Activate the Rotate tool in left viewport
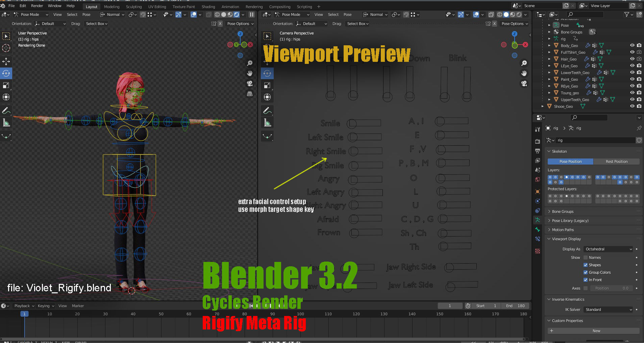This screenshot has width=644, height=343. pyautogui.click(x=6, y=73)
